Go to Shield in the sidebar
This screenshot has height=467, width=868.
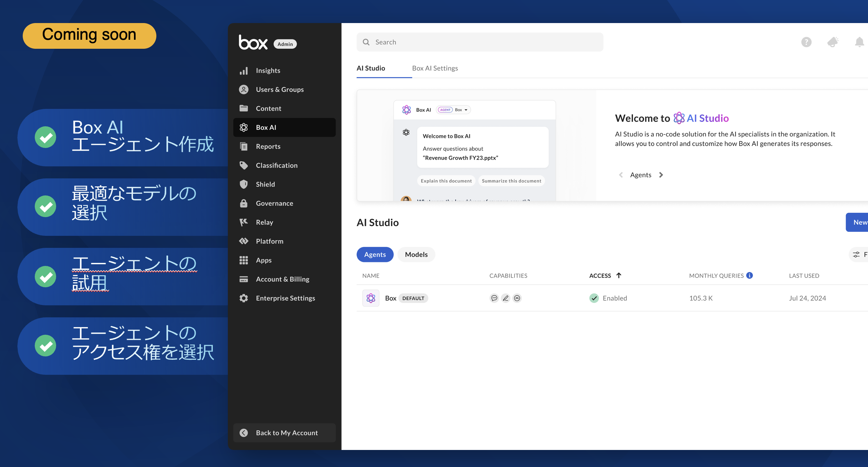point(265,184)
